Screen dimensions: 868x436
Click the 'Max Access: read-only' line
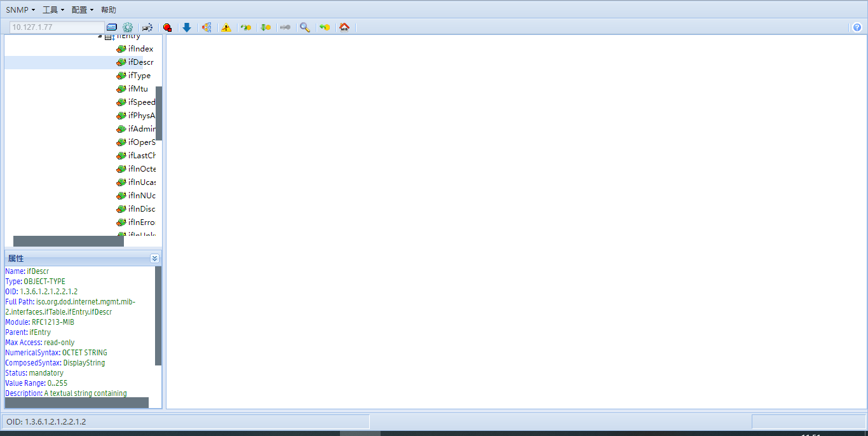pyautogui.click(x=40, y=343)
